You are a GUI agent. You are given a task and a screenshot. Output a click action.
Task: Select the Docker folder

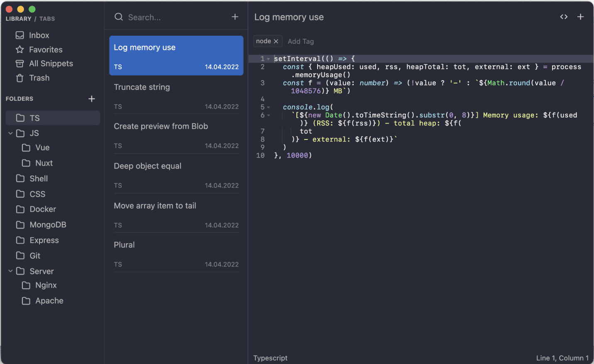(42, 209)
